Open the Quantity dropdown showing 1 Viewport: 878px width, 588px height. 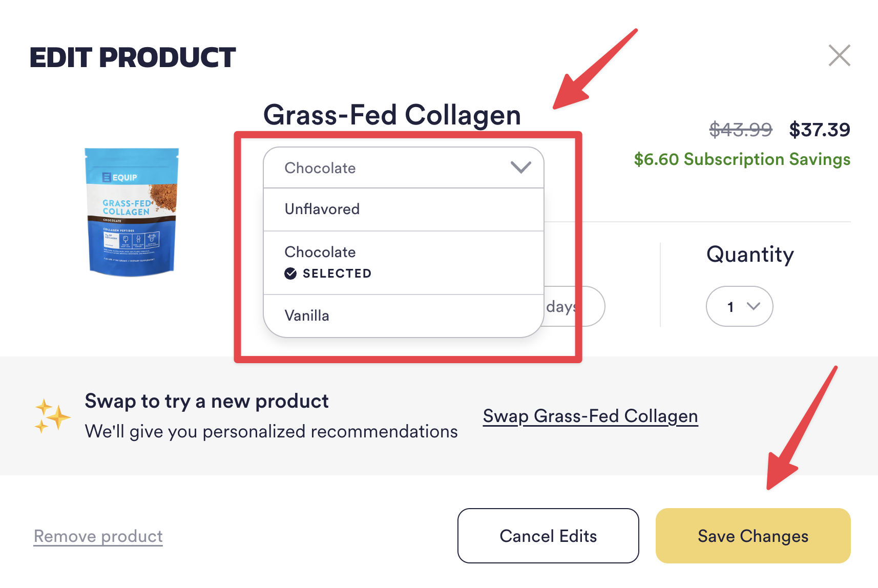pos(739,306)
